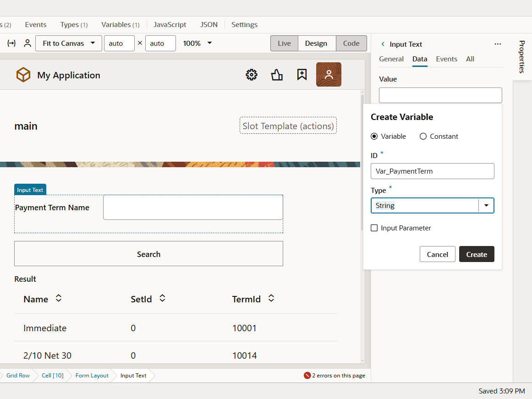Sort the SetId column
Image resolution: width=532 pixels, height=399 pixels.
tap(163, 298)
